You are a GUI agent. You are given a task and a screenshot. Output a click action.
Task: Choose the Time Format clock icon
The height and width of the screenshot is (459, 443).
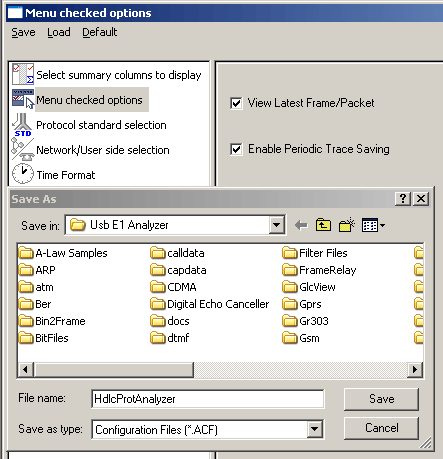(23, 174)
